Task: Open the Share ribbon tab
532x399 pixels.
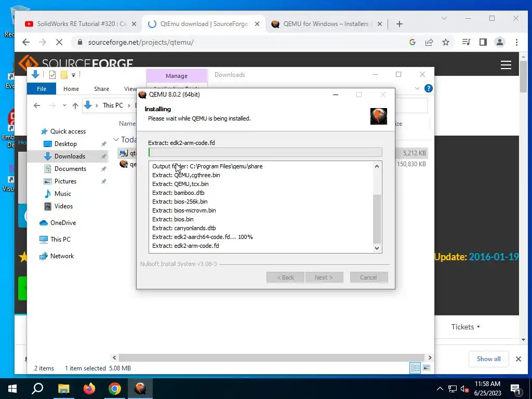Action: tap(101, 89)
